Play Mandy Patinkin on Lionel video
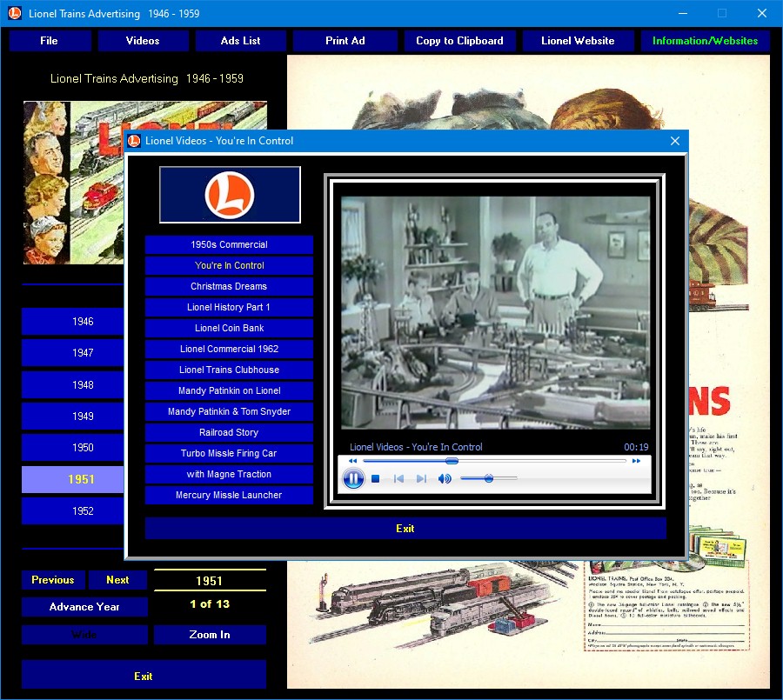Viewport: 783px width, 700px height. pos(229,391)
